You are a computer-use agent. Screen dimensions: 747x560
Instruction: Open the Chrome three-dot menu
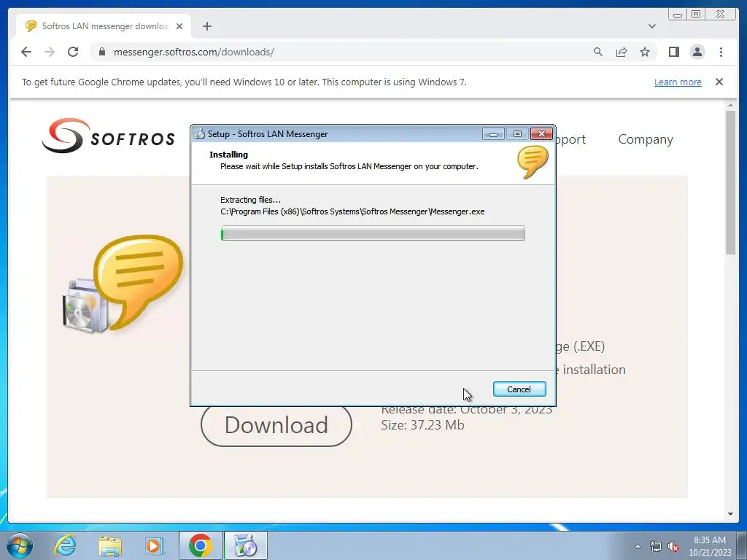coord(721,52)
